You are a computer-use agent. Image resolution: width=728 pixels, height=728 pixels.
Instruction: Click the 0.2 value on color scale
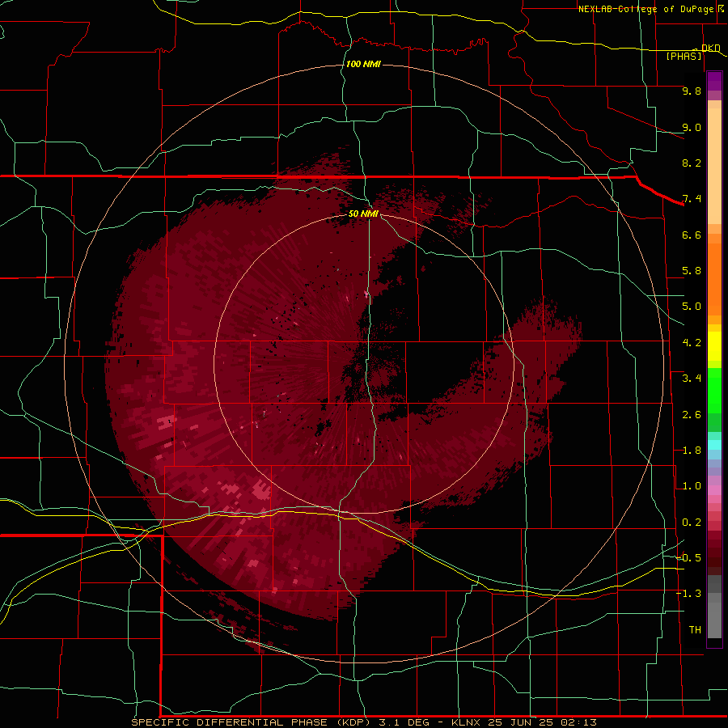692,523
